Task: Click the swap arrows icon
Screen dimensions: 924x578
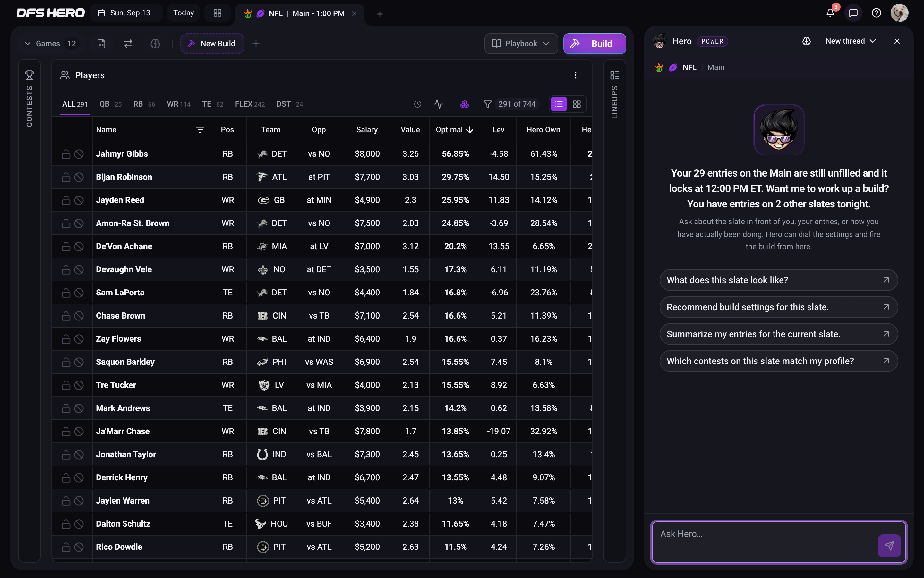Action: point(128,44)
